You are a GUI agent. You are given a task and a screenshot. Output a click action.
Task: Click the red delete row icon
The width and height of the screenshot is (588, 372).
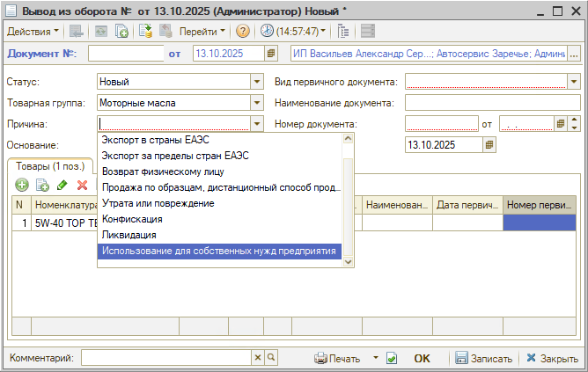click(82, 185)
